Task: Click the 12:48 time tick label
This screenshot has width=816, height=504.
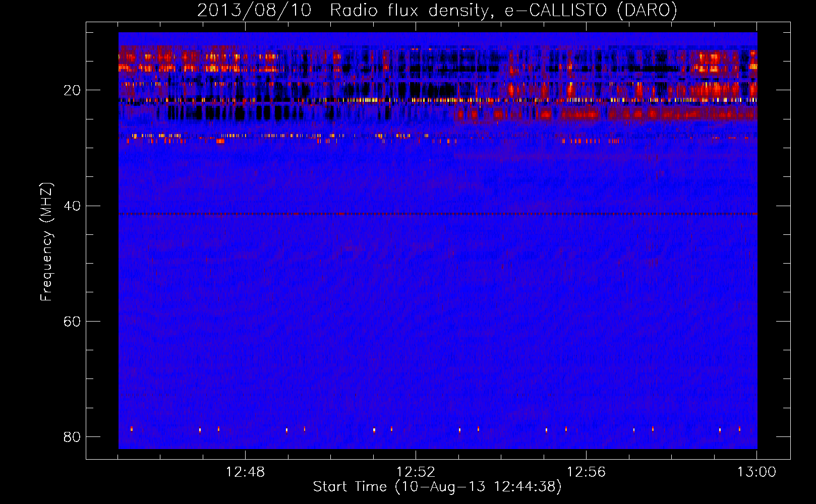Action: tap(245, 472)
